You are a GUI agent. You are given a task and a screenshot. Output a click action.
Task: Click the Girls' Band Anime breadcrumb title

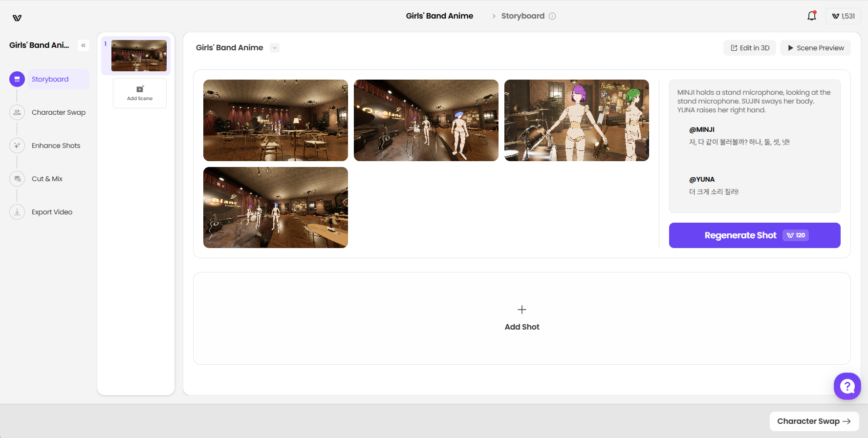tap(439, 16)
